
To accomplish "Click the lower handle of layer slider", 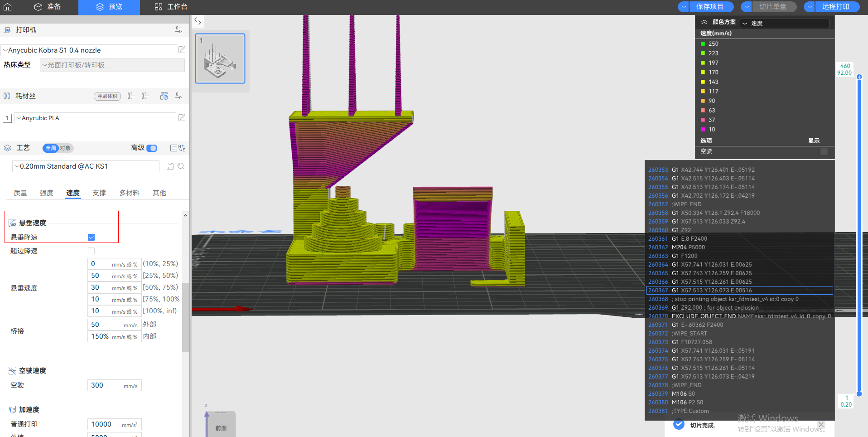I will coord(859,394).
